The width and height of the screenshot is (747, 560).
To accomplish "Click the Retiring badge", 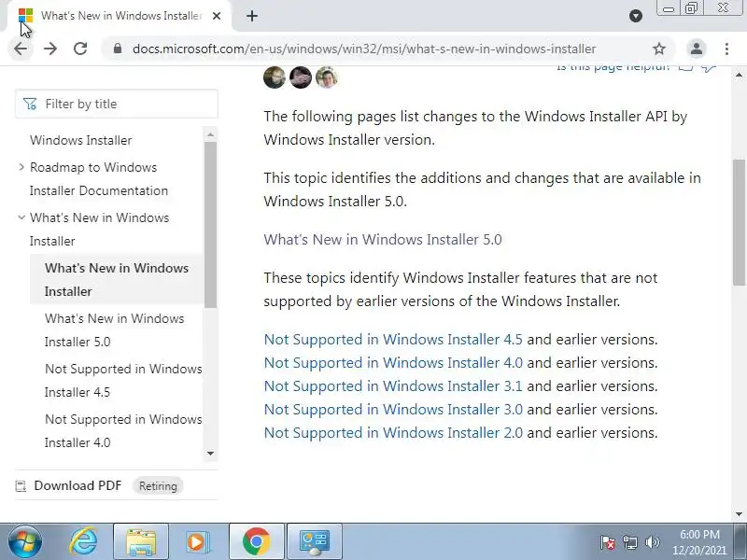I will [x=158, y=486].
